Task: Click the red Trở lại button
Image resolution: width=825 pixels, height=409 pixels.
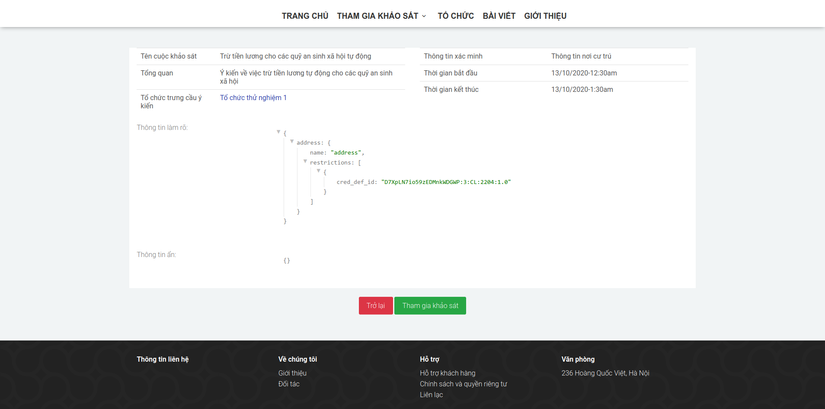Action: click(x=376, y=306)
